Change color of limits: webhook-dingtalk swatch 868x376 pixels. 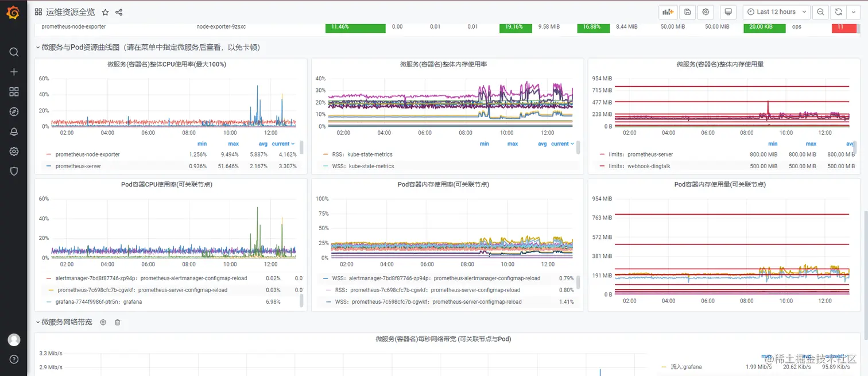(x=603, y=166)
